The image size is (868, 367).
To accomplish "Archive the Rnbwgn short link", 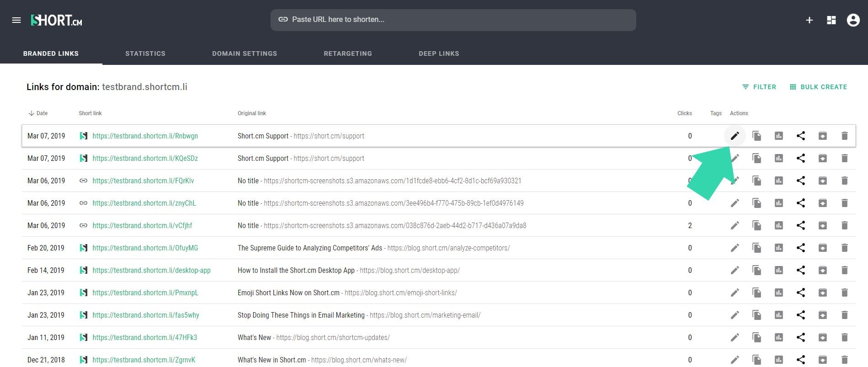I will click(x=823, y=136).
